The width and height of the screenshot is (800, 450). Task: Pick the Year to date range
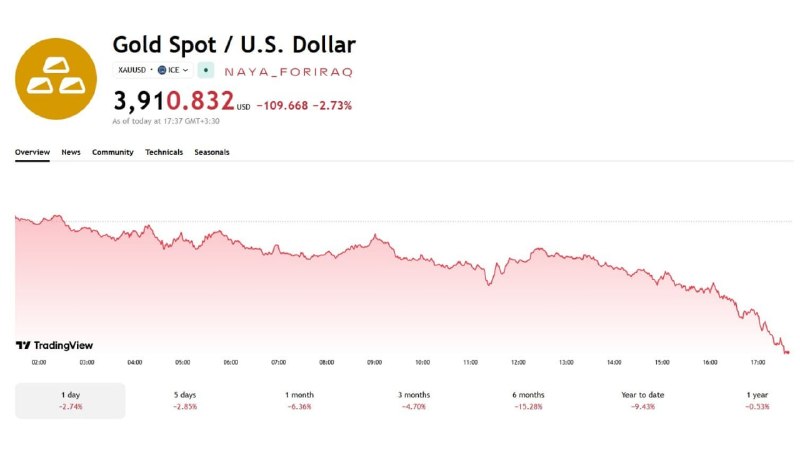(643, 401)
